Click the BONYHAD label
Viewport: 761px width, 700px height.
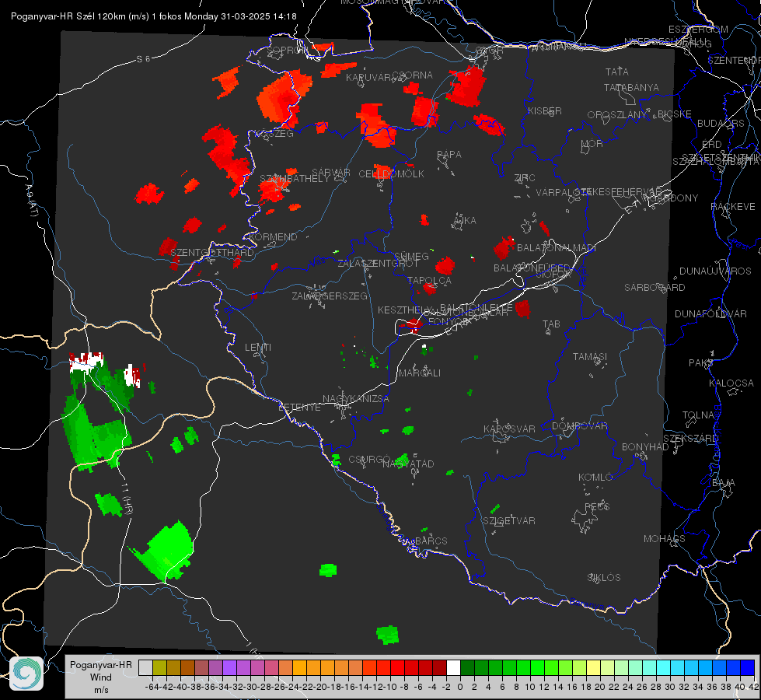coord(645,447)
